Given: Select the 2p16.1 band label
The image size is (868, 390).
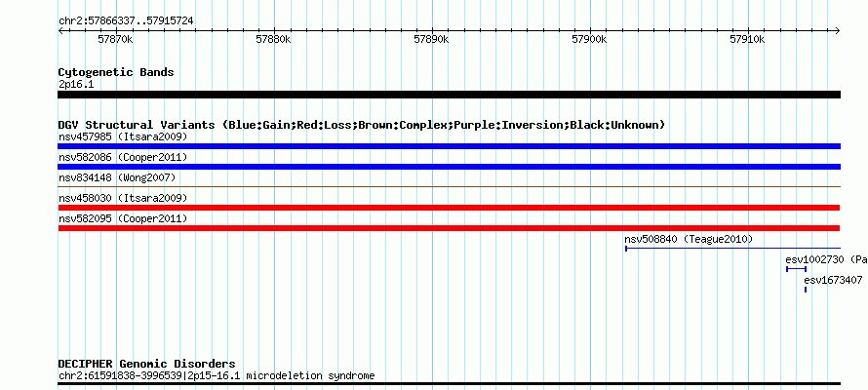Looking at the screenshot, I should (x=76, y=85).
